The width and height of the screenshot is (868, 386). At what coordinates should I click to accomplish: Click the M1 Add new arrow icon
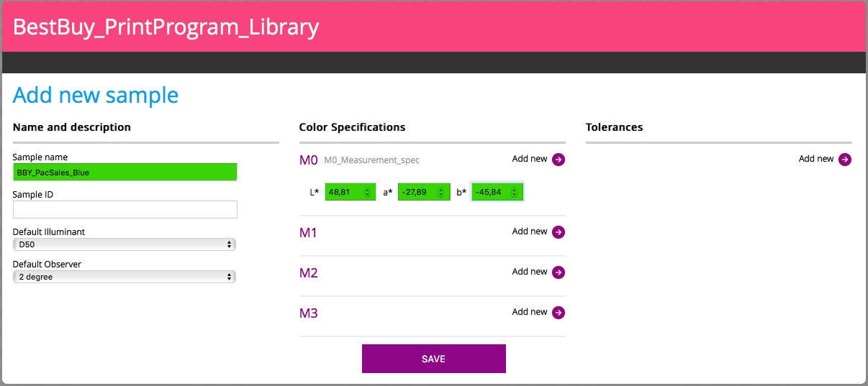coord(559,232)
